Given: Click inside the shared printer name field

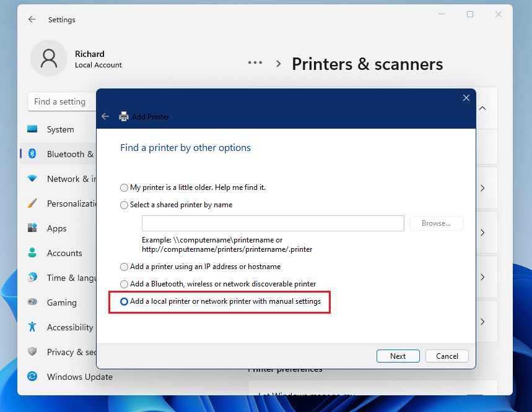Looking at the screenshot, I should [x=273, y=223].
